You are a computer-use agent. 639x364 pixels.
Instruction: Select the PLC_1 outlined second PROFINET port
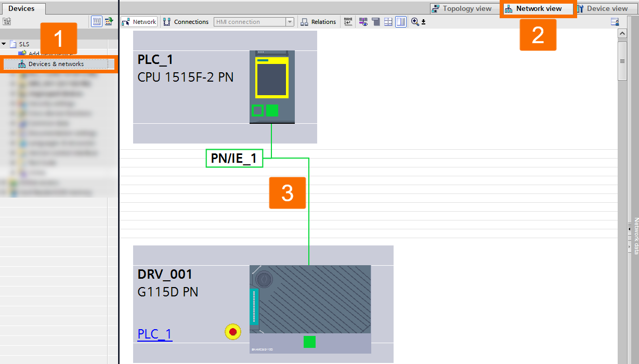257,110
